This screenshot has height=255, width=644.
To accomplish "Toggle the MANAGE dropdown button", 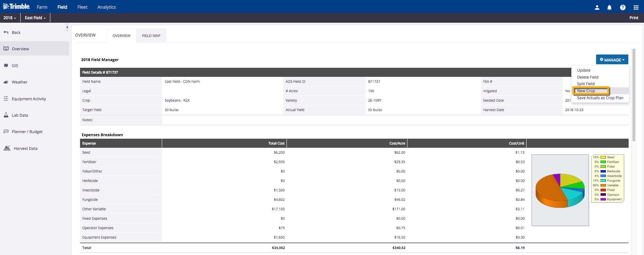I will coord(612,60).
